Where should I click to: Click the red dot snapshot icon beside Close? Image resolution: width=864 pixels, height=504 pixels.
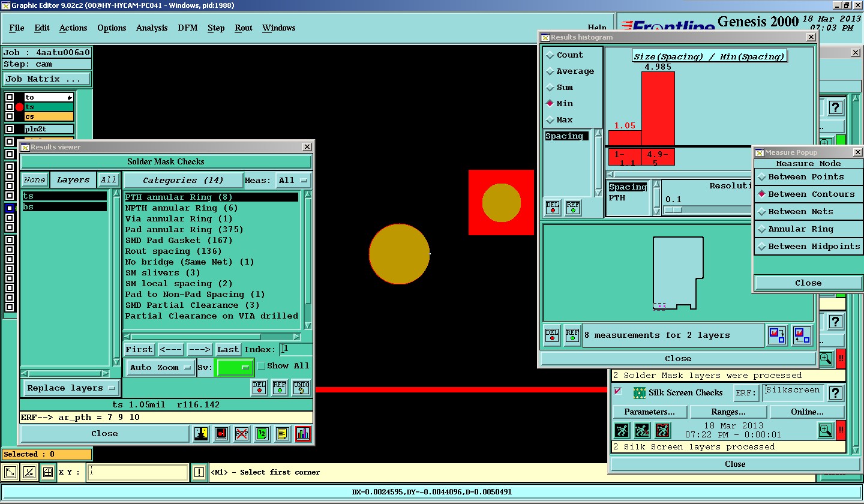click(x=221, y=434)
